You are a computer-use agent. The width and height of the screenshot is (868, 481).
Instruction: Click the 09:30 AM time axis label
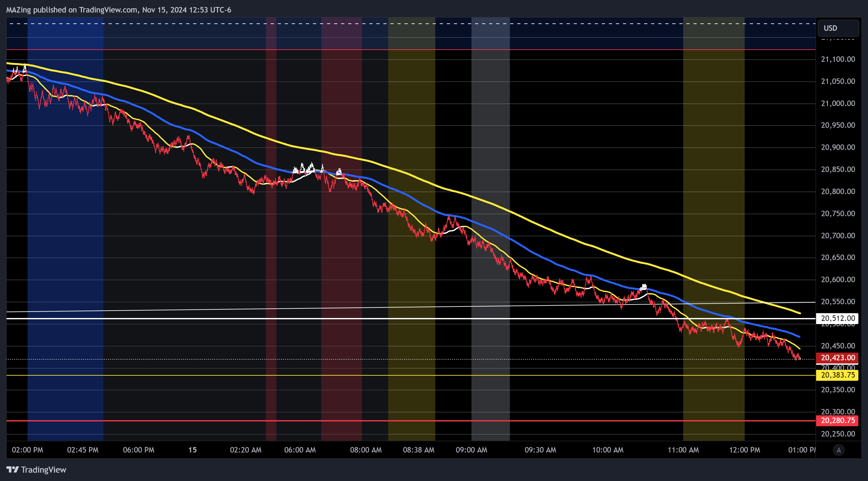click(x=540, y=450)
